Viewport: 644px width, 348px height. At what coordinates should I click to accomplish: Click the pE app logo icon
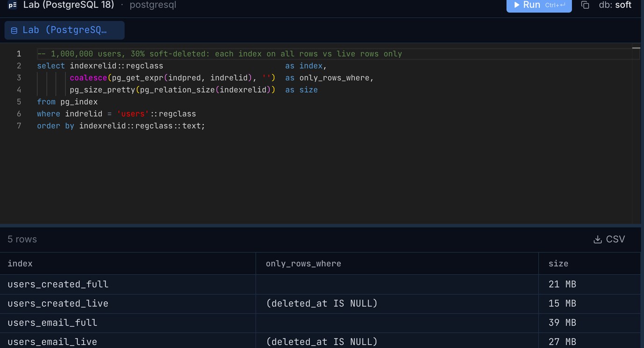13,5
